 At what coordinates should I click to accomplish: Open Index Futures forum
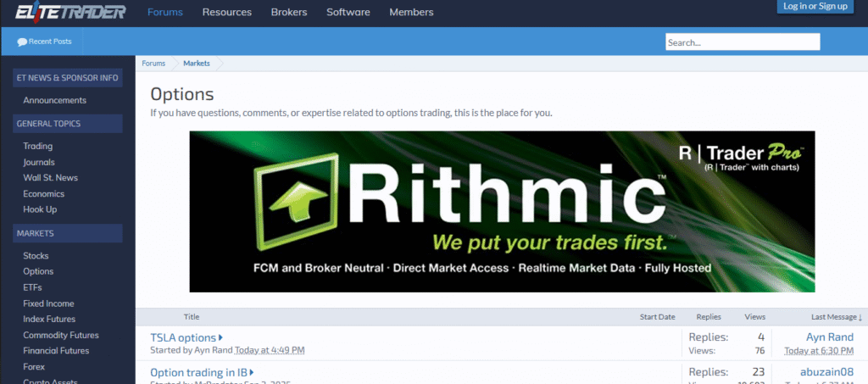coord(49,320)
